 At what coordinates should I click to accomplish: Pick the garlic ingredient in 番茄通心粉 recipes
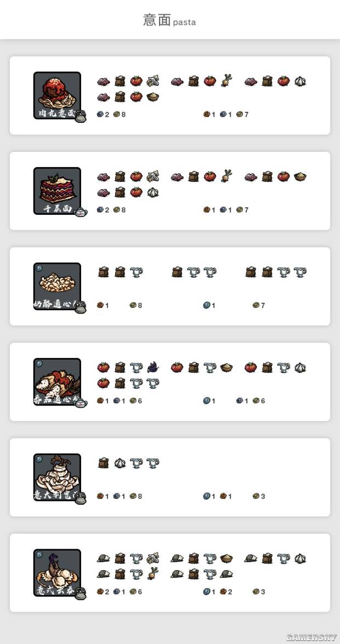tap(300, 367)
